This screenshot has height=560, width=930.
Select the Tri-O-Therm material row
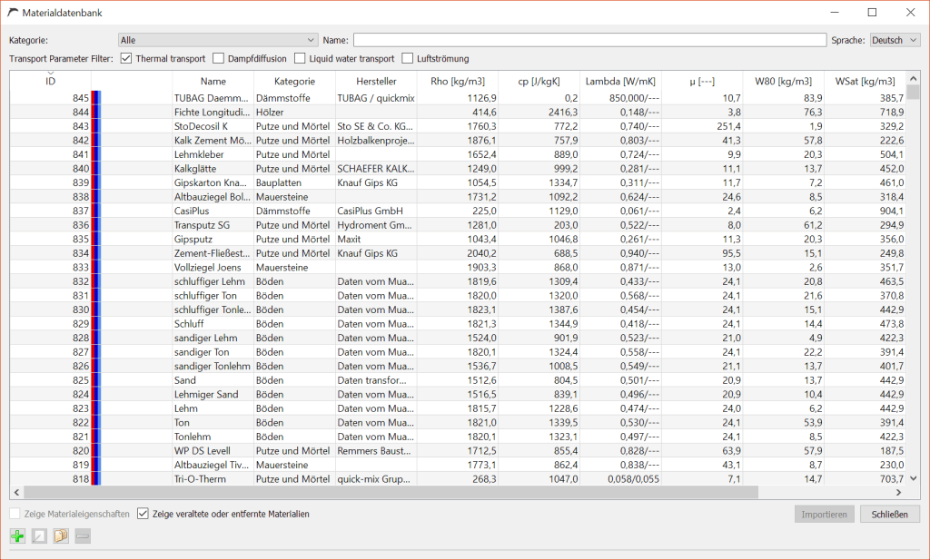[x=458, y=479]
